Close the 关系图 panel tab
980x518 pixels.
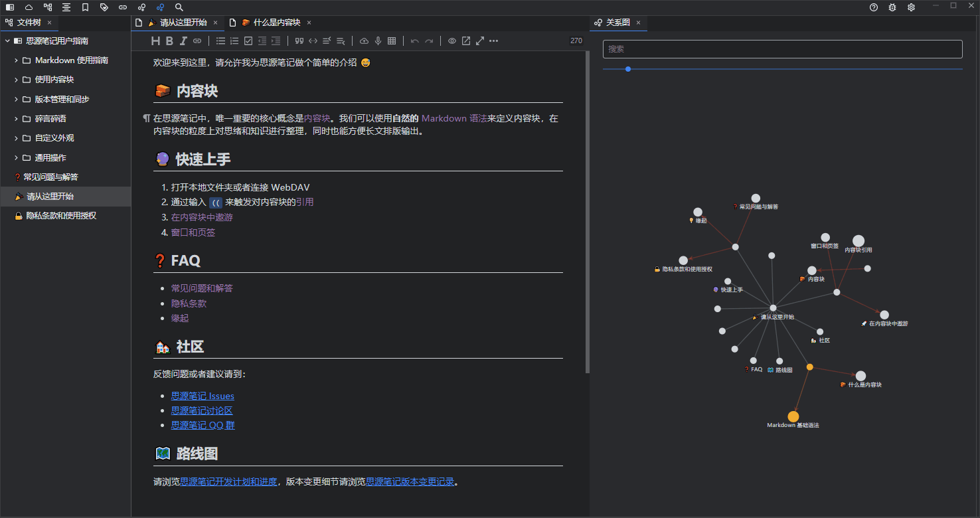(638, 23)
